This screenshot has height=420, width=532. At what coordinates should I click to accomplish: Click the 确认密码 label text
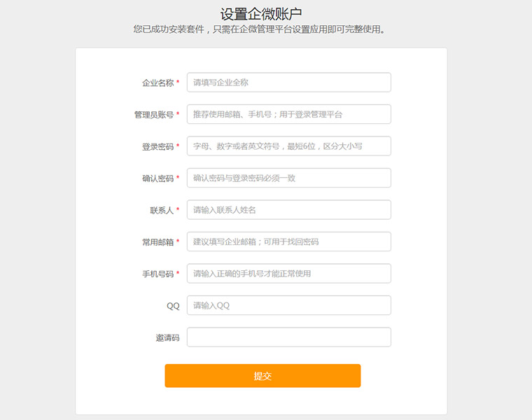pyautogui.click(x=157, y=178)
